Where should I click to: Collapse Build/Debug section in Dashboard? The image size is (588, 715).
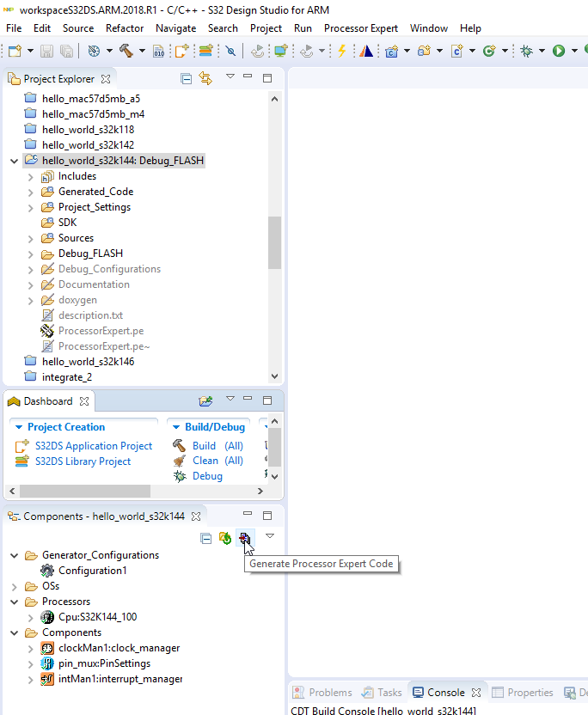(176, 427)
